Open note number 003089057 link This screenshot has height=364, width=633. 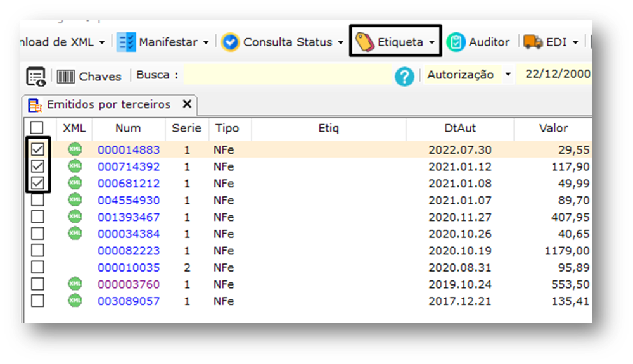(x=129, y=301)
